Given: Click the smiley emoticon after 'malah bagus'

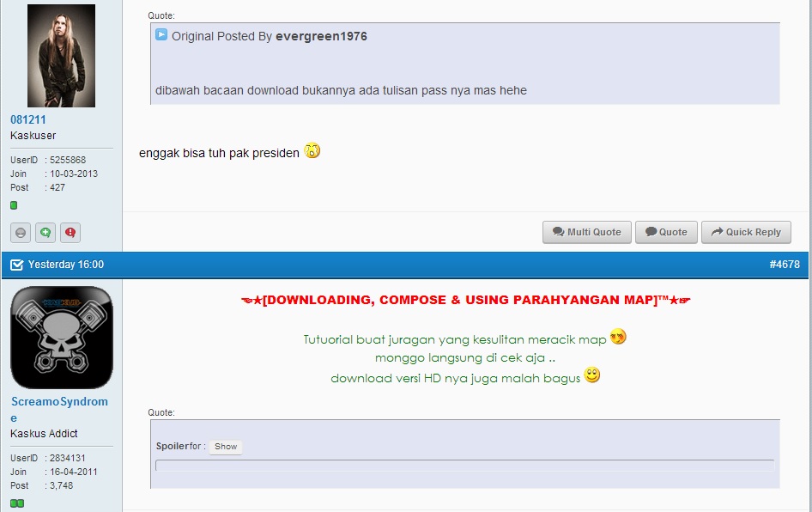Looking at the screenshot, I should point(592,376).
